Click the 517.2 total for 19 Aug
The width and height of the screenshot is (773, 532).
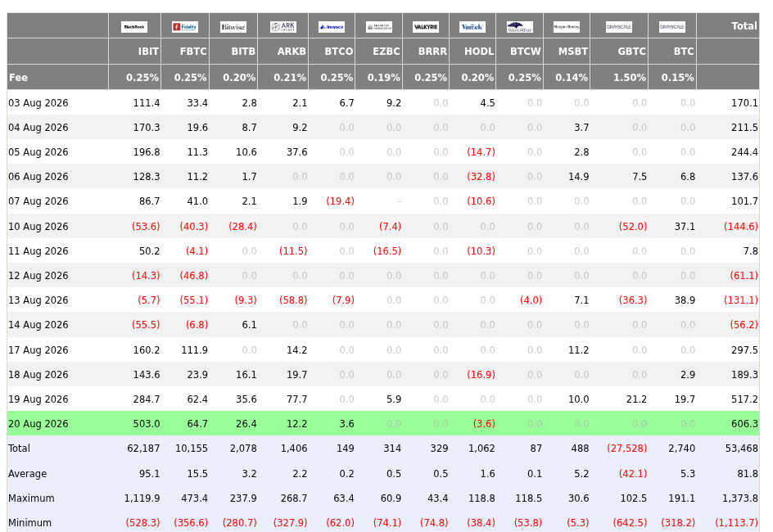(744, 399)
